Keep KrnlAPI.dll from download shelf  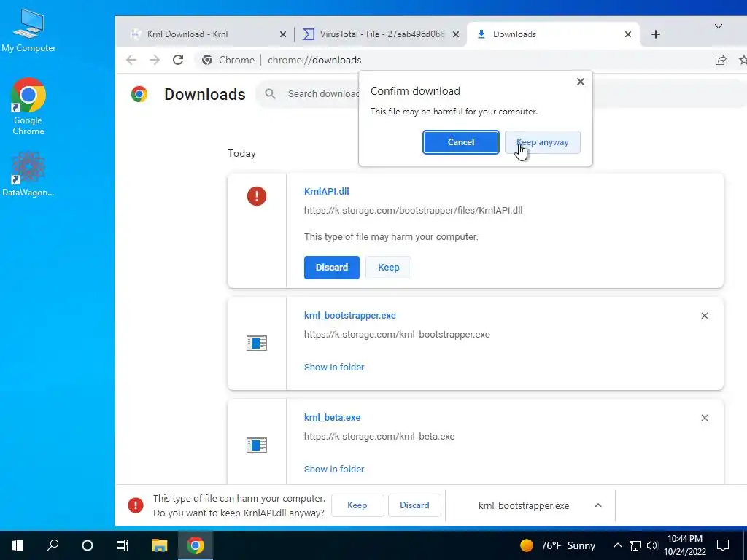click(357, 505)
